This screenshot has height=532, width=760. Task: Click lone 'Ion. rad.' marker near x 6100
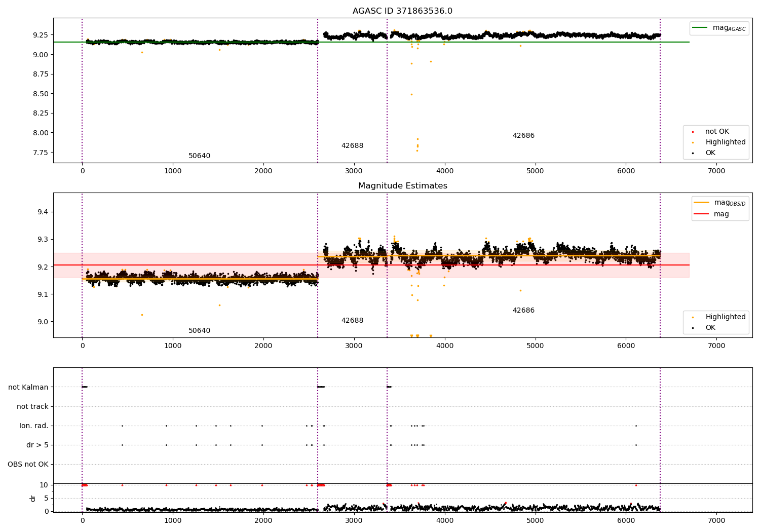636,426
